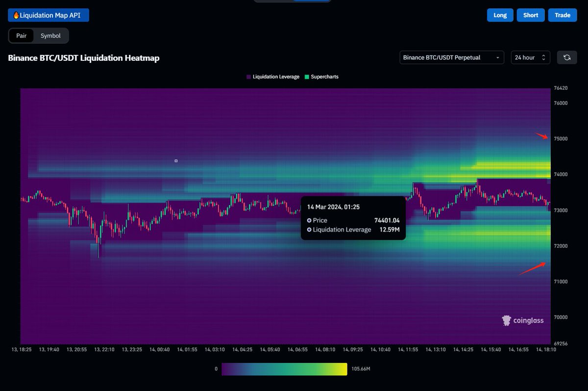588x391 pixels.
Task: Open the Binance BTC/USDT Perpetual dropdown
Action: click(452, 57)
